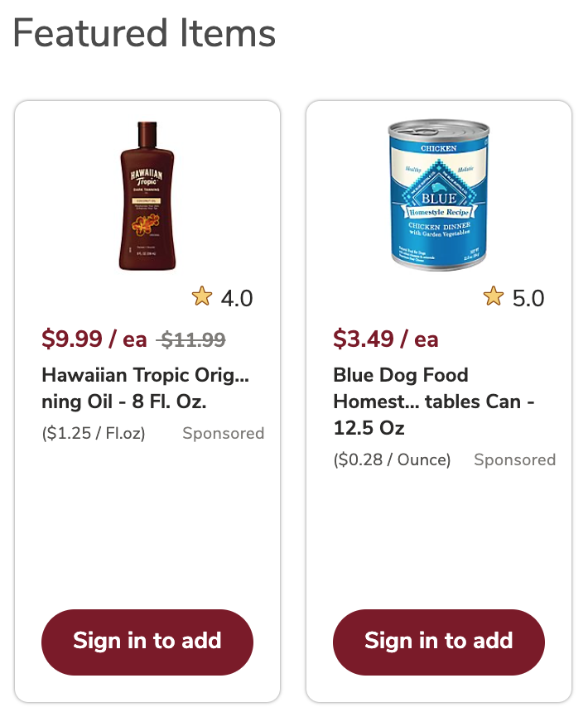Select the Blue Dog Food product card

(x=439, y=401)
